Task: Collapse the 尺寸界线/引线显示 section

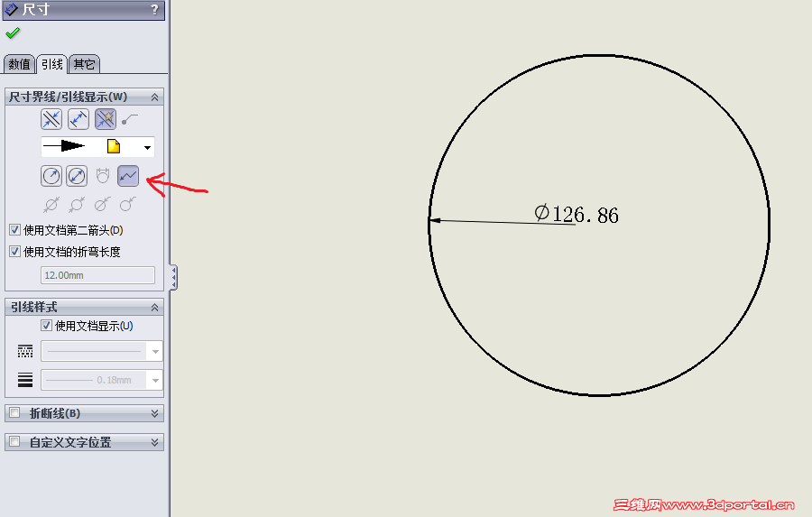Action: 154,97
